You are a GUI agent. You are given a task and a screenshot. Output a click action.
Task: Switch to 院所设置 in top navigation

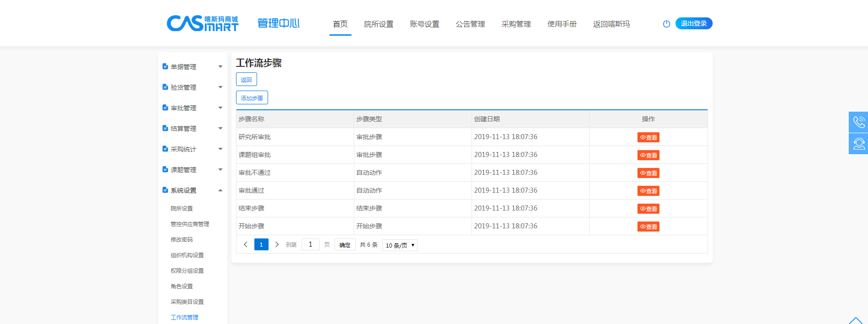379,24
